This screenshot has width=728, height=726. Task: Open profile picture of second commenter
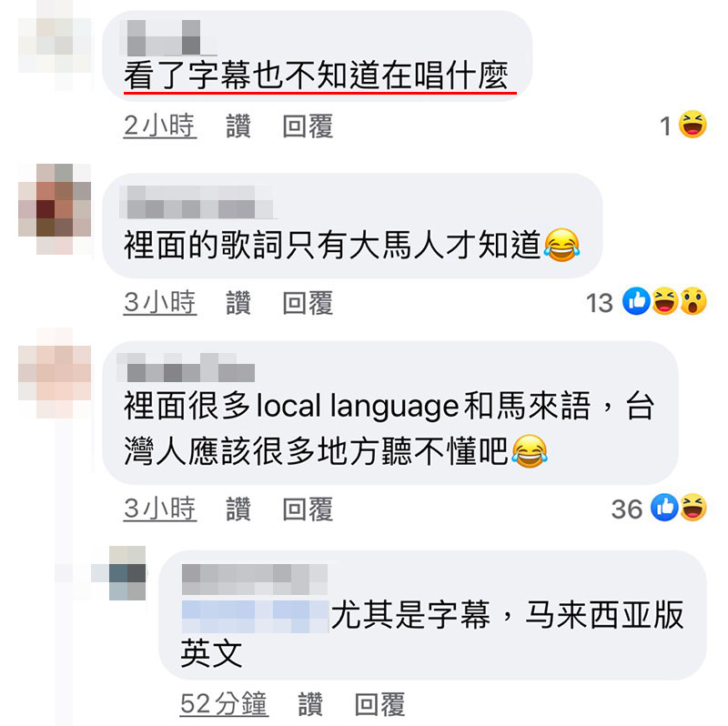[55, 209]
